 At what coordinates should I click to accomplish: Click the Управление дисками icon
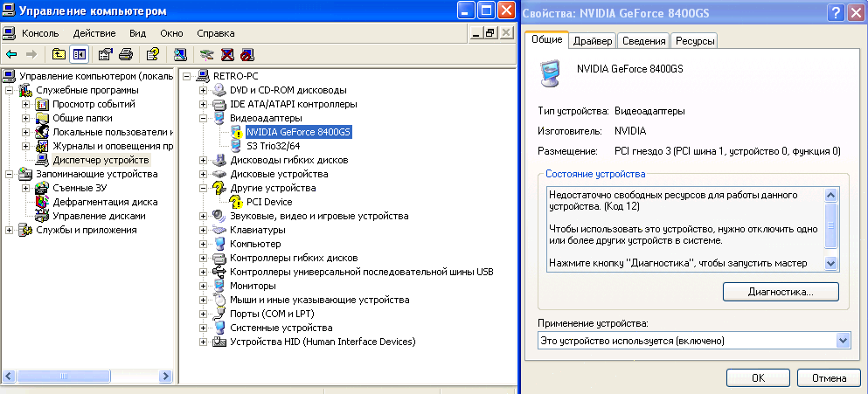point(43,216)
